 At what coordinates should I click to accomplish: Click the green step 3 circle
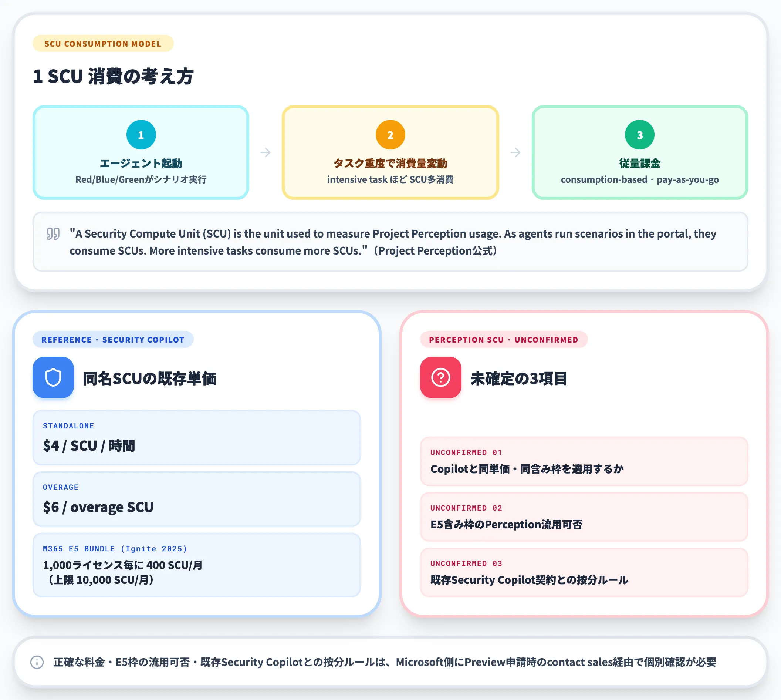tap(640, 135)
